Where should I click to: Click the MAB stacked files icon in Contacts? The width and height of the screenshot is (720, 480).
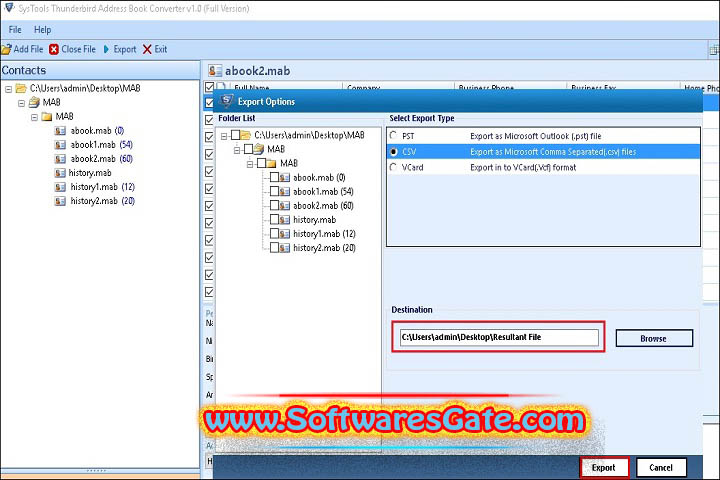(34, 102)
